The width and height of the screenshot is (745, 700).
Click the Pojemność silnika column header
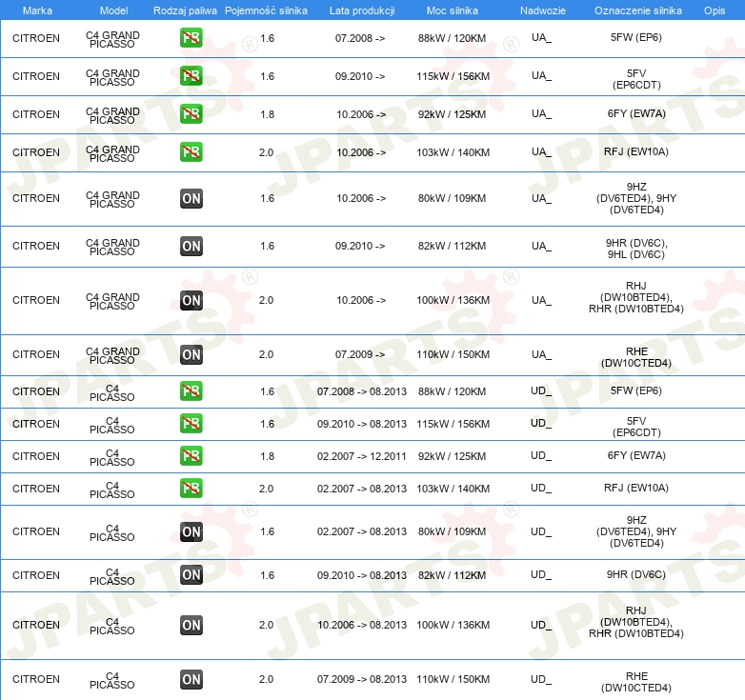[x=266, y=10]
